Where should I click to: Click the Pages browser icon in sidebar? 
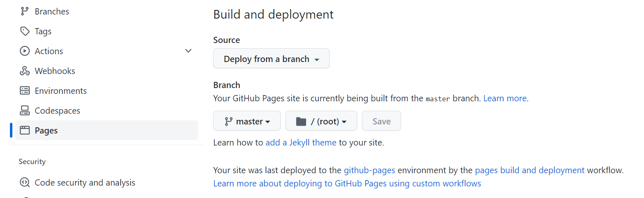(x=25, y=131)
